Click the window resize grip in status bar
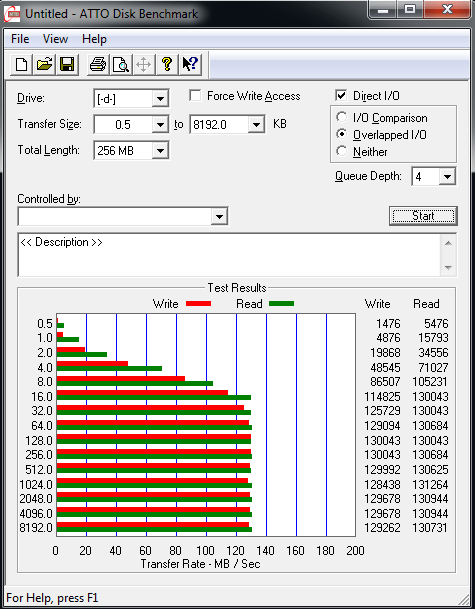 click(465, 599)
